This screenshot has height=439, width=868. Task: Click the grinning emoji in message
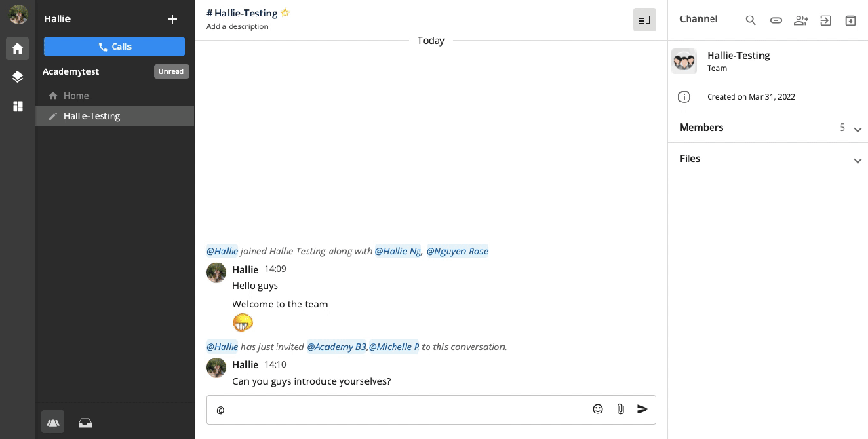(243, 322)
